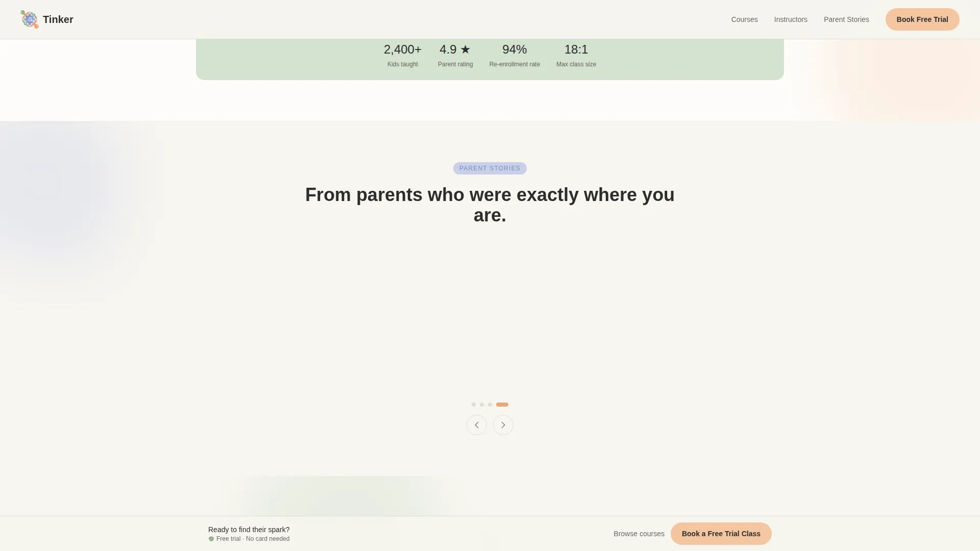Image resolution: width=980 pixels, height=551 pixels.
Task: Click the PARENT STORIES badge
Action: [490, 168]
